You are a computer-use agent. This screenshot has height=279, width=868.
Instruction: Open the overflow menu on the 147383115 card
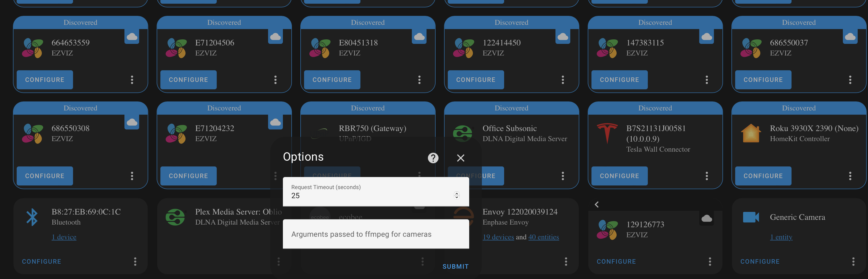(706, 80)
